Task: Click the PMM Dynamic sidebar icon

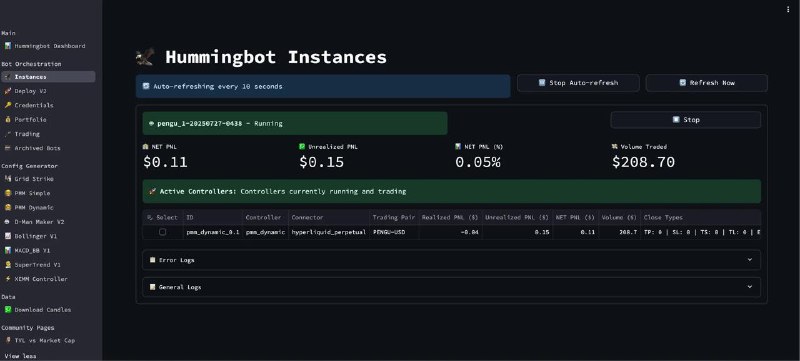Action: (8, 208)
